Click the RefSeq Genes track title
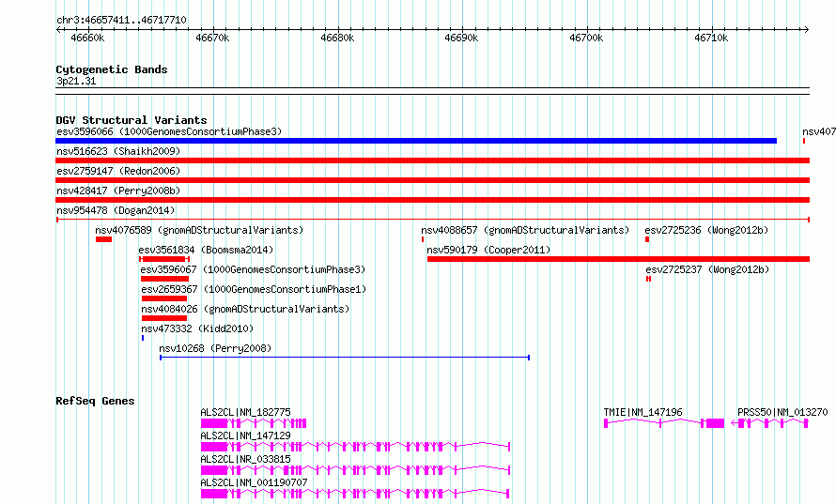 (x=95, y=401)
